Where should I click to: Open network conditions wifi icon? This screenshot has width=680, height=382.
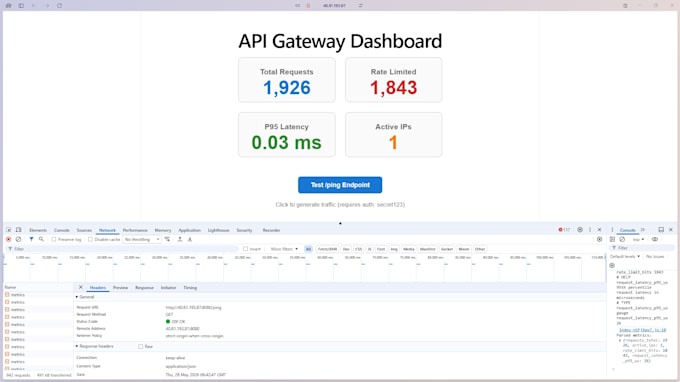pos(167,239)
